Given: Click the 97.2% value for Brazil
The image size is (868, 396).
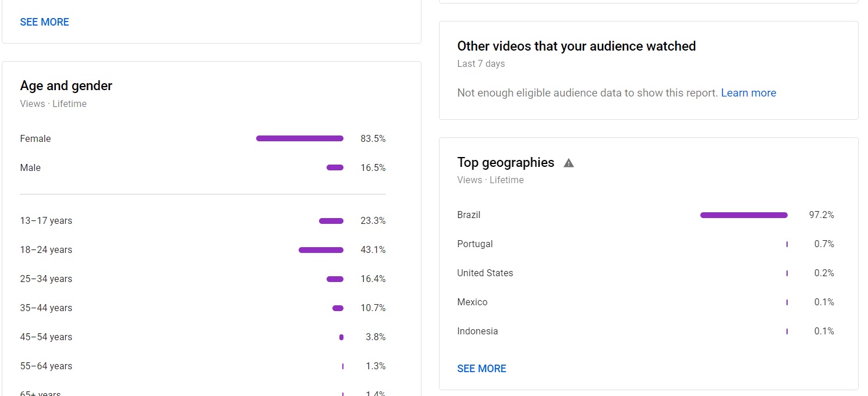Looking at the screenshot, I should tap(821, 215).
